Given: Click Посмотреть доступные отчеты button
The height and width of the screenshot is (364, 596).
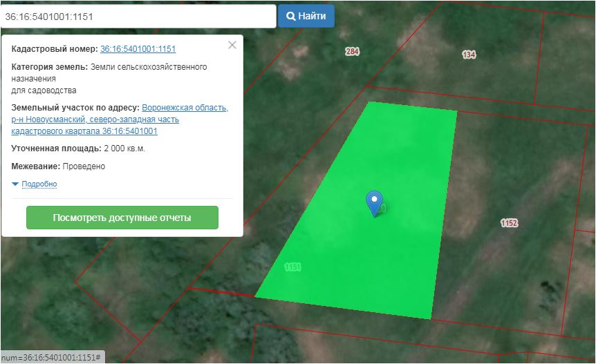Looking at the screenshot, I should pyautogui.click(x=122, y=218).
